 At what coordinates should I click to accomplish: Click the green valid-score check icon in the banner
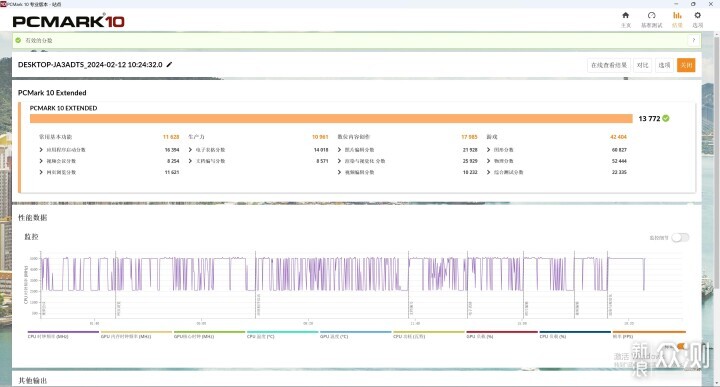point(18,40)
